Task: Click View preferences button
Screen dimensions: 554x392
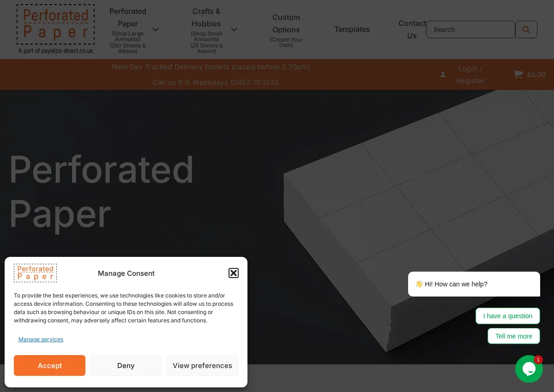Action: [x=202, y=366]
